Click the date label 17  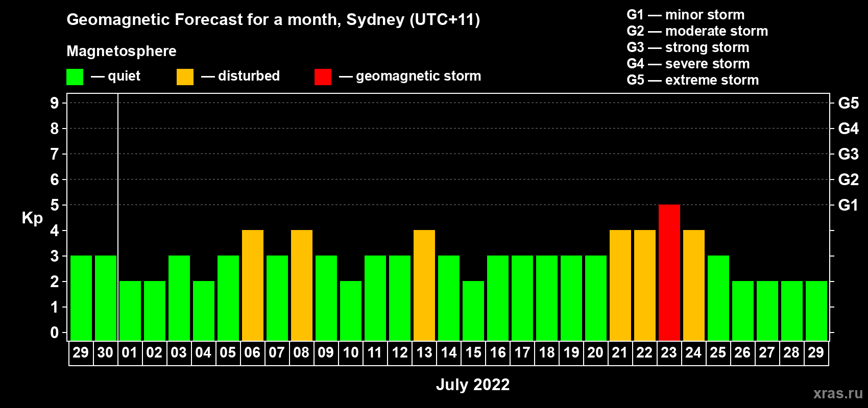pyautogui.click(x=522, y=352)
